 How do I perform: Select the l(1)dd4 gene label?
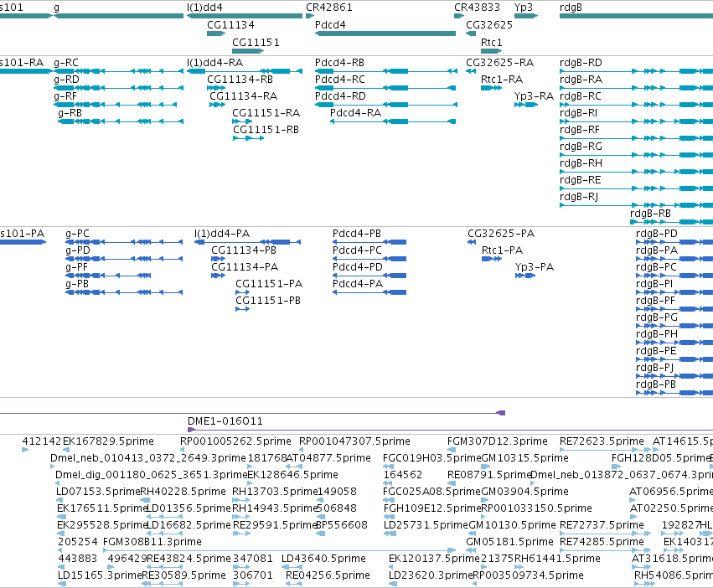click(204, 8)
